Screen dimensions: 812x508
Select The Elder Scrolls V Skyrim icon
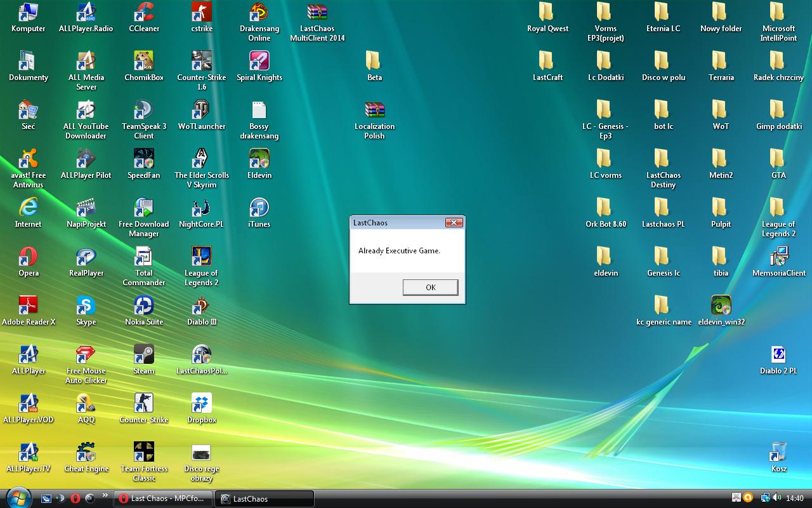(x=202, y=169)
